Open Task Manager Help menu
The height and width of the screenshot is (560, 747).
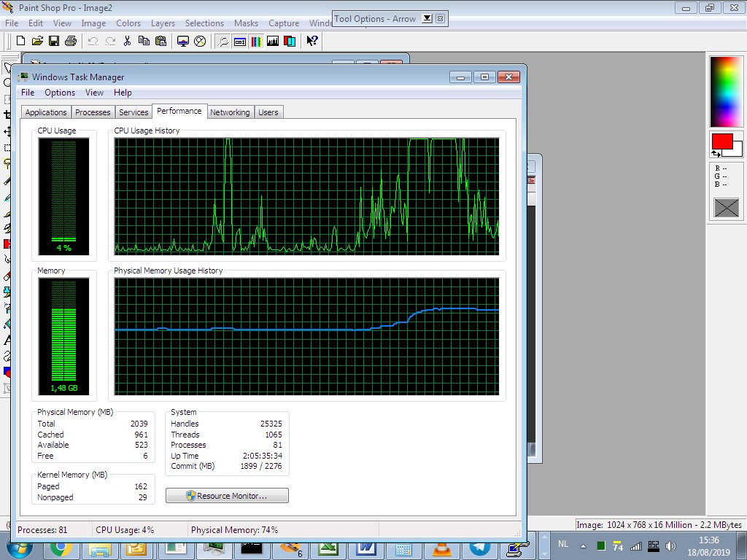pos(123,93)
